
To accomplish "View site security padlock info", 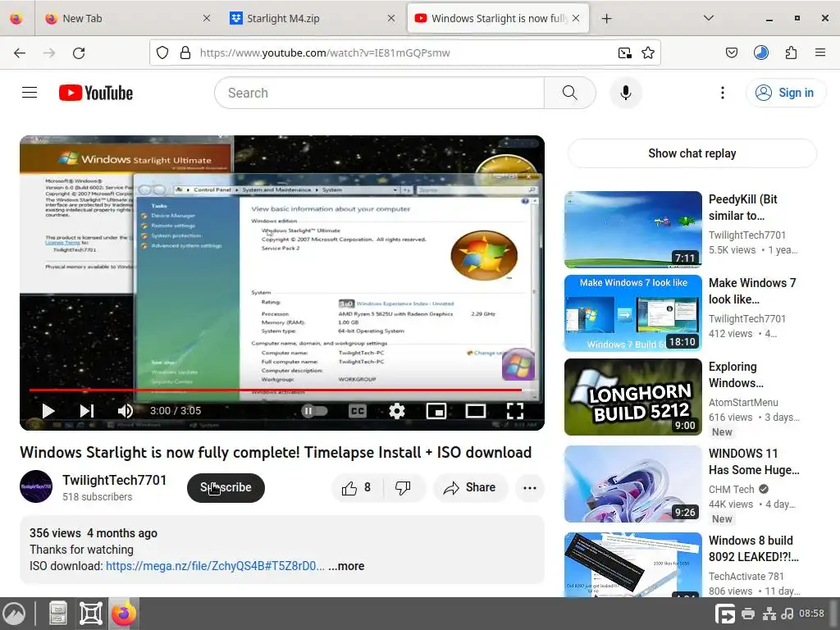I will pos(185,52).
